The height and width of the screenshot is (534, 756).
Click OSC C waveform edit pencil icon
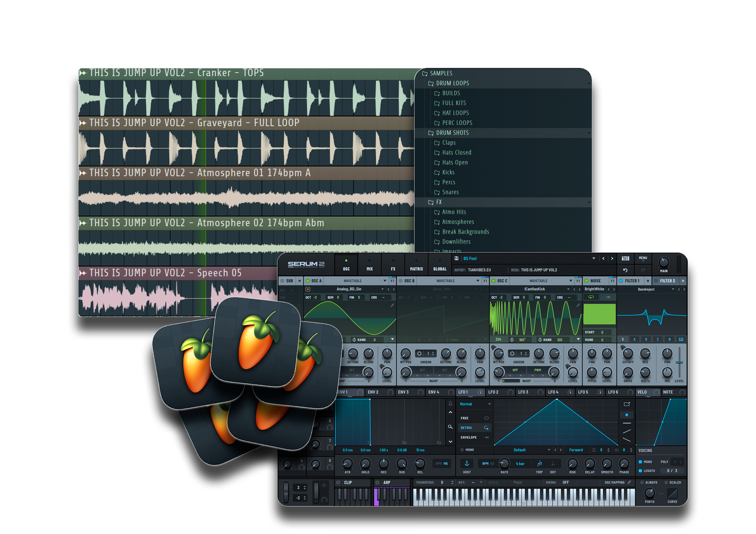point(578,305)
